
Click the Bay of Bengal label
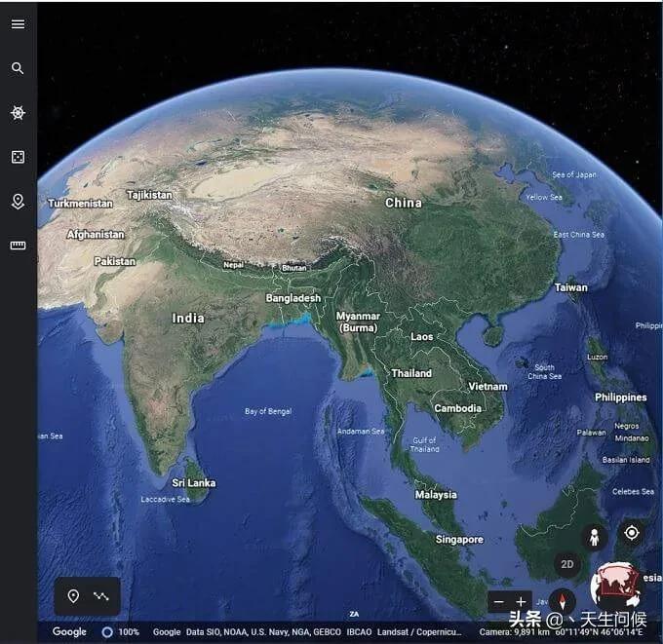(x=268, y=411)
